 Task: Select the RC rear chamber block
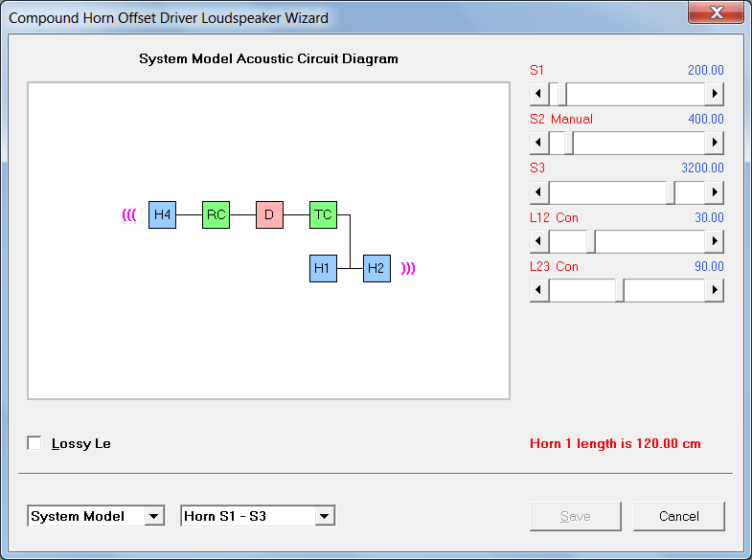click(216, 214)
